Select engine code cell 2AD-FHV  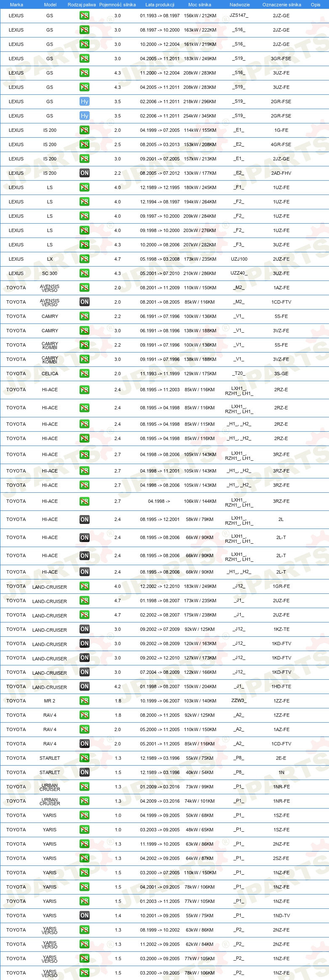pyautogui.click(x=281, y=173)
